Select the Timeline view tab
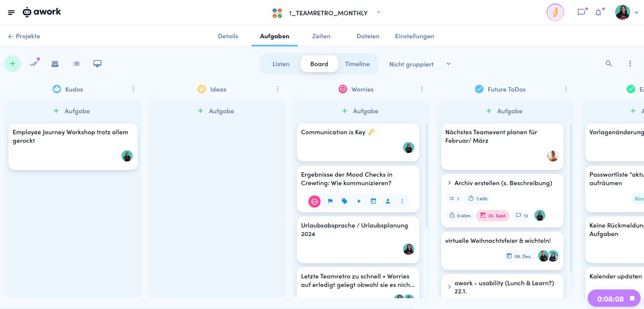 point(357,64)
